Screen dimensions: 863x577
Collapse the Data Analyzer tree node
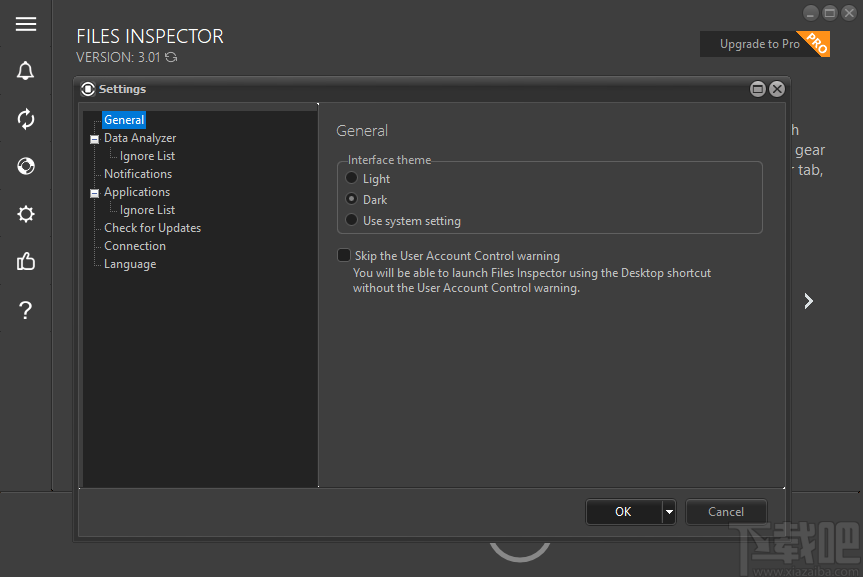[94, 137]
